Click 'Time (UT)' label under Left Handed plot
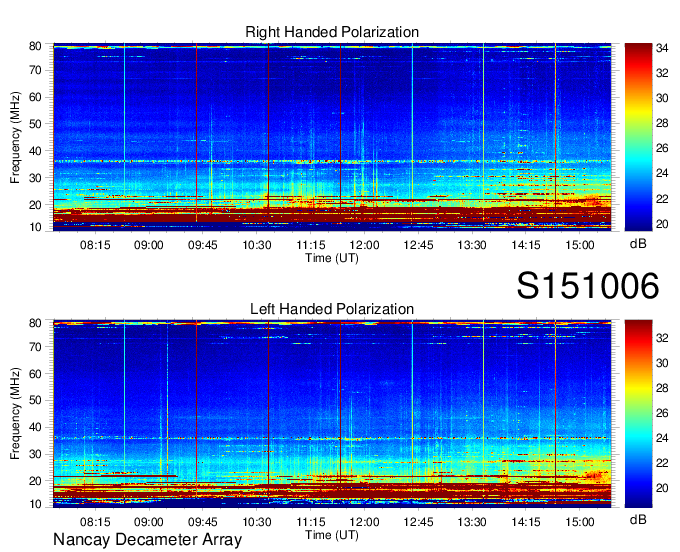680x552 pixels. pyautogui.click(x=332, y=536)
